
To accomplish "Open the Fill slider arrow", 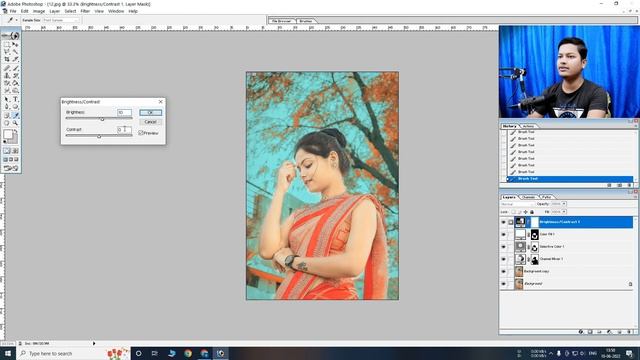I will pos(564,212).
